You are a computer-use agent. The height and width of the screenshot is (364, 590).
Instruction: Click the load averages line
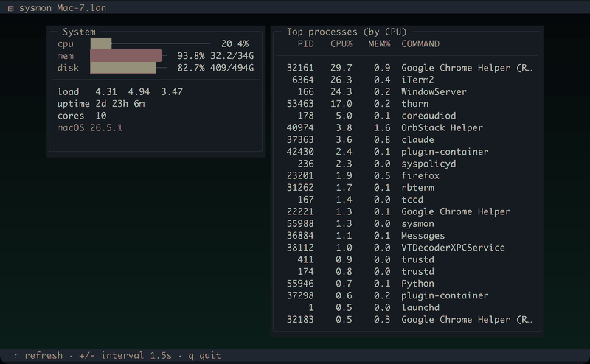[x=120, y=92]
